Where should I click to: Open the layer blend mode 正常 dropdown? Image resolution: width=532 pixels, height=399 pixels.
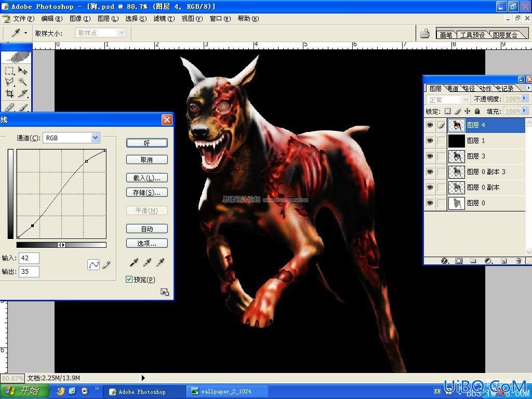(x=465, y=99)
